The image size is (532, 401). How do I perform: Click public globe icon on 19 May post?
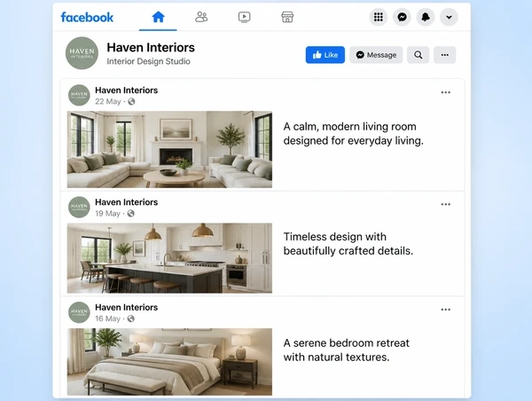pos(130,214)
